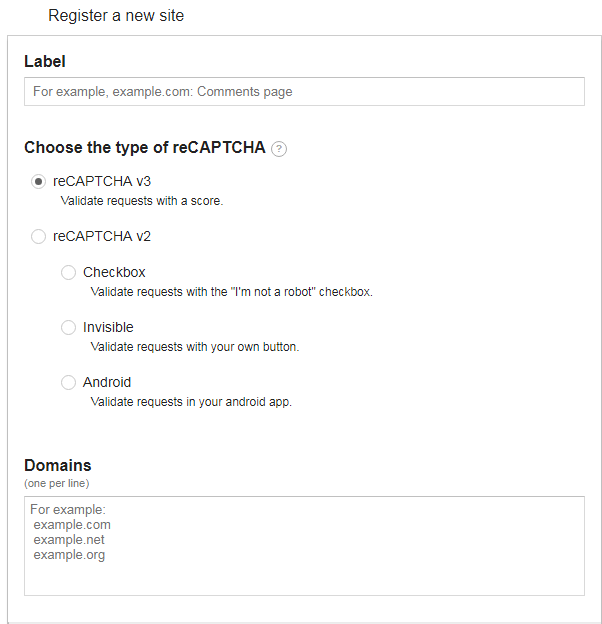This screenshot has height=624, width=602.
Task: Click the "Domains" section heading
Action: (58, 465)
